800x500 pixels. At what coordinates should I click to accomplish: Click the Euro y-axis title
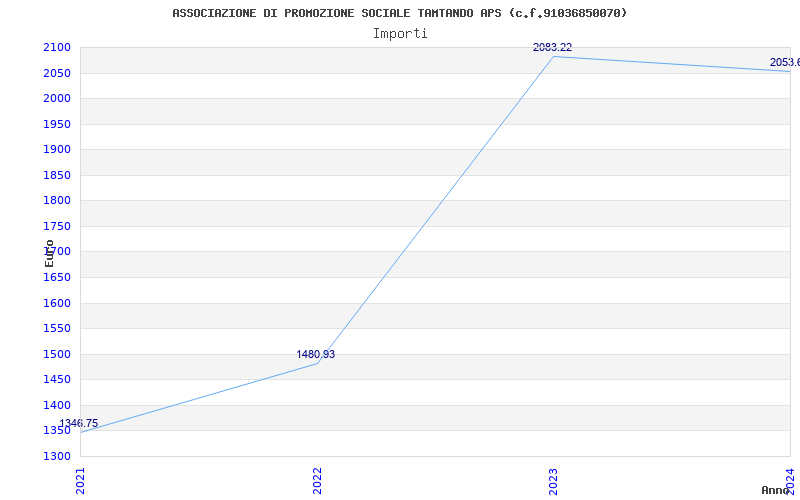(x=49, y=253)
